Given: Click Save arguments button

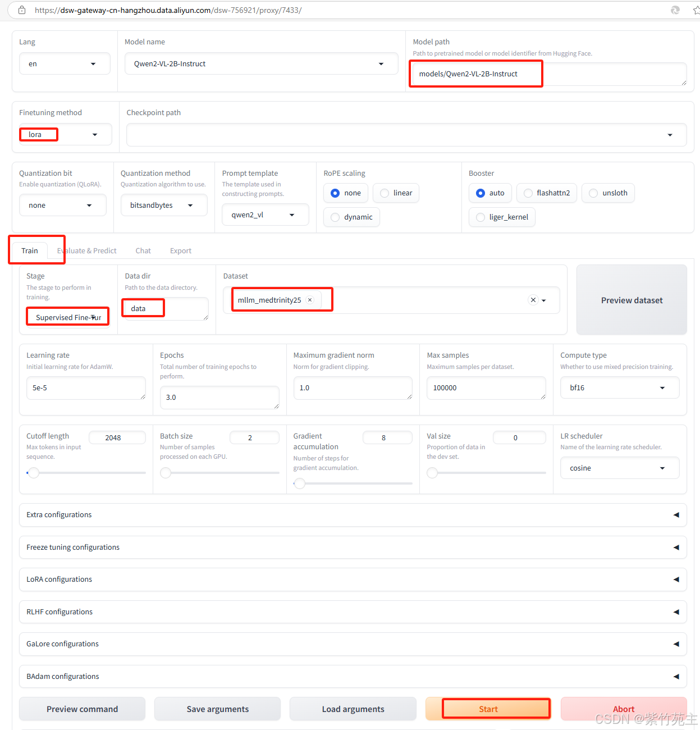Looking at the screenshot, I should [x=218, y=709].
